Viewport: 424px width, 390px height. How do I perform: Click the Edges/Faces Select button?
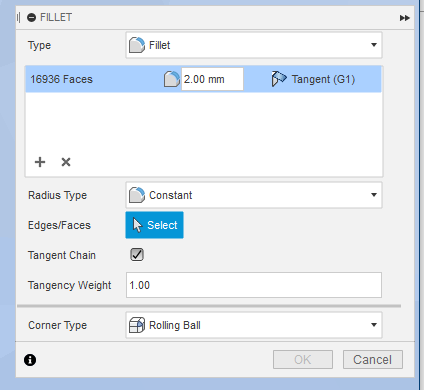(x=154, y=225)
